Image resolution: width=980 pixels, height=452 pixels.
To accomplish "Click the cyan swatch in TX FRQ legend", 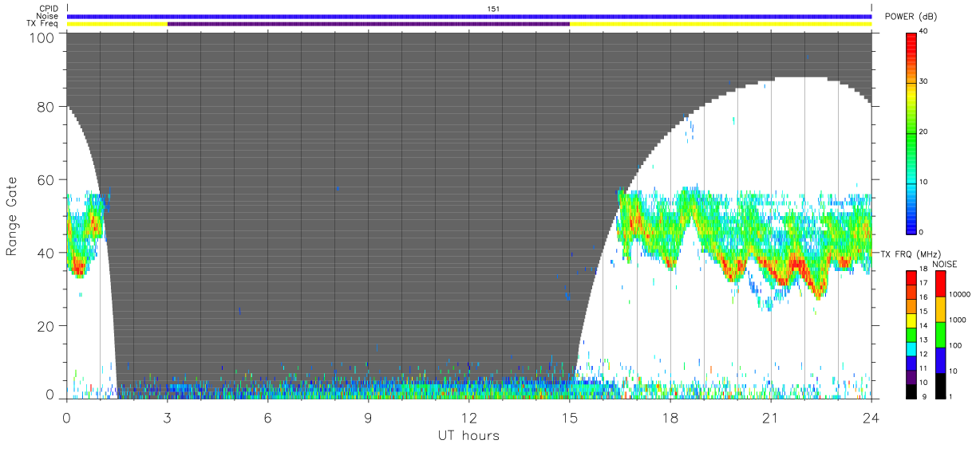I will tap(912, 348).
